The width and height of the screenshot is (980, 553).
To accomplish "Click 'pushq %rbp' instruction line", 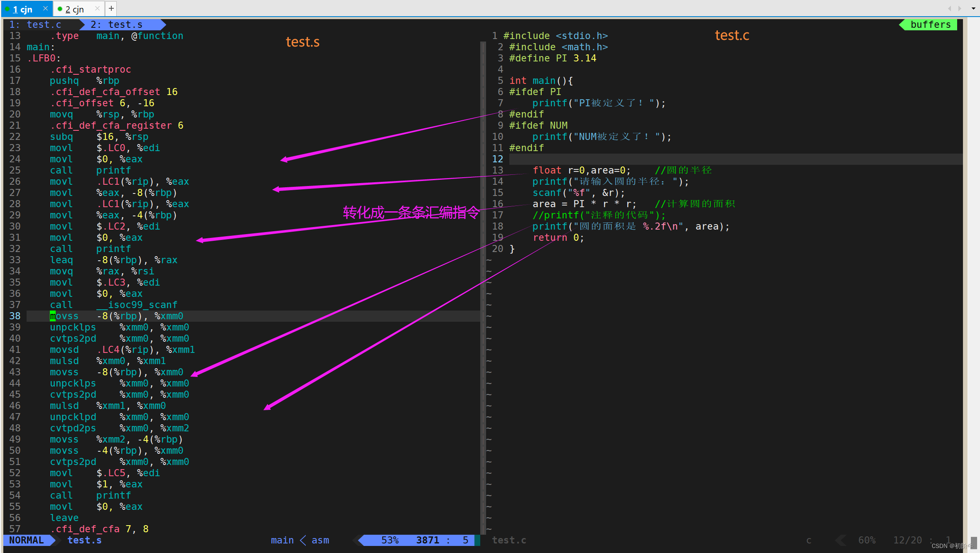I will point(85,81).
